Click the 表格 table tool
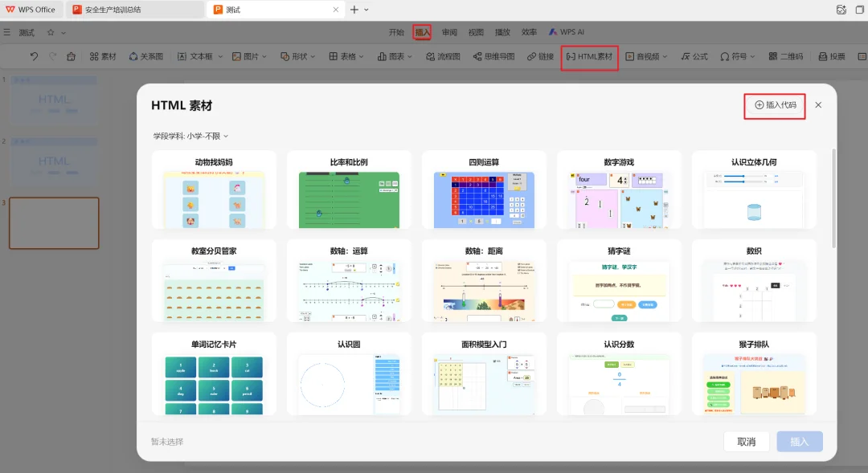The width and height of the screenshot is (868, 473). pyautogui.click(x=342, y=56)
